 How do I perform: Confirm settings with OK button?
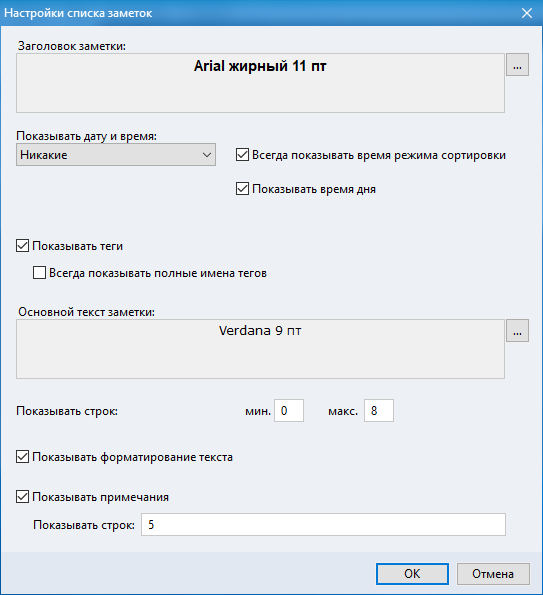(x=412, y=573)
